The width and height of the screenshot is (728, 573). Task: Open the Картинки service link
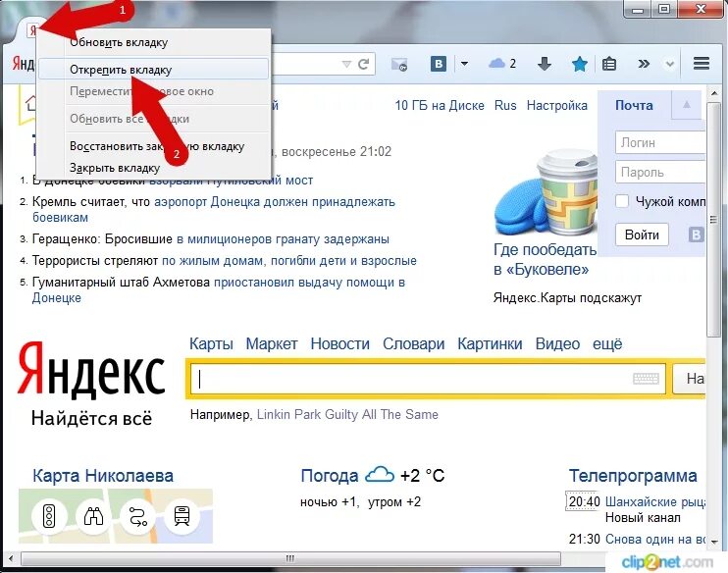point(490,343)
